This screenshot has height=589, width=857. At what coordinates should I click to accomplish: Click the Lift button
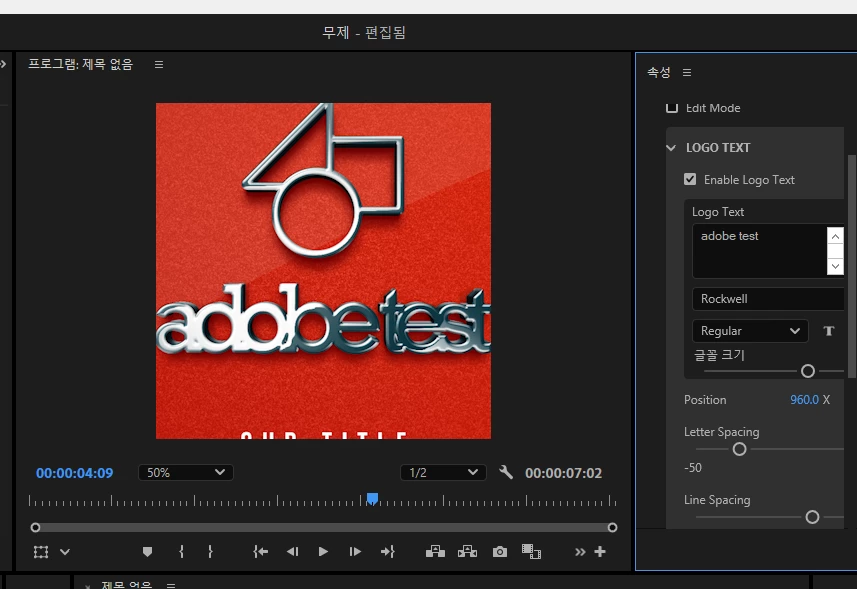point(435,552)
